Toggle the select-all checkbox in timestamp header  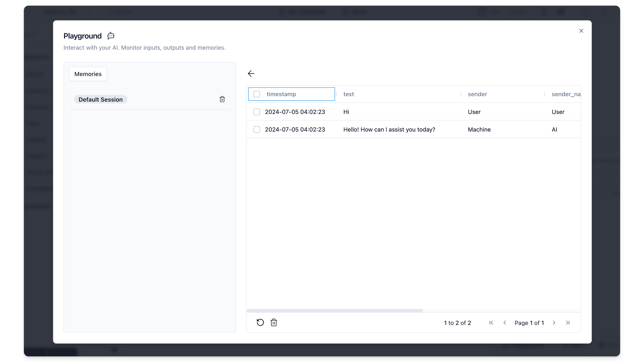(257, 94)
